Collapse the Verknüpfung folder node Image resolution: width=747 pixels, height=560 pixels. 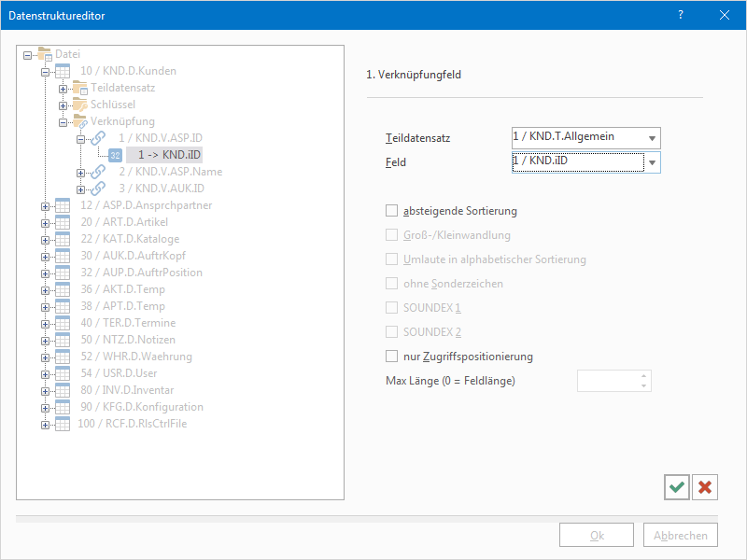[63, 121]
